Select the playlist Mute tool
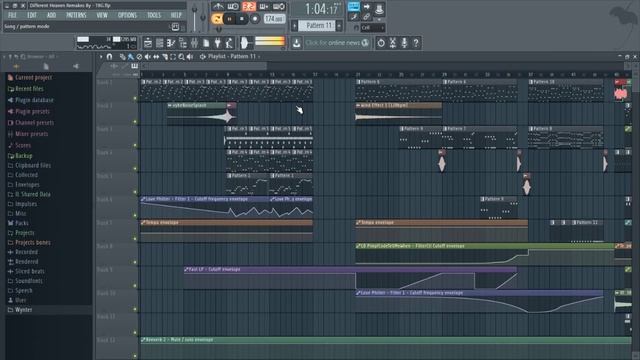The image size is (640, 360). [148, 57]
